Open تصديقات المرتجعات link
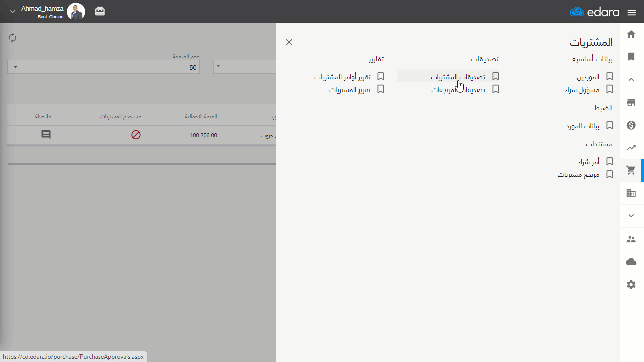This screenshot has height=362, width=644. (x=458, y=89)
